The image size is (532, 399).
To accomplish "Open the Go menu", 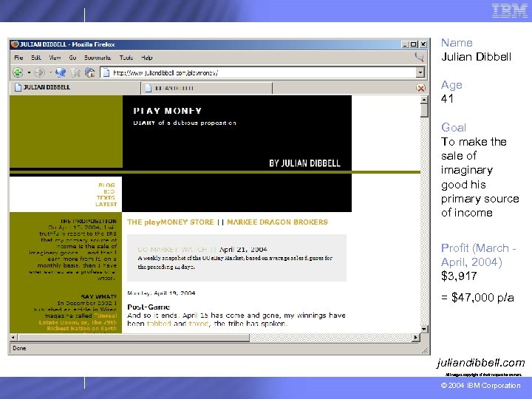I will (x=72, y=58).
